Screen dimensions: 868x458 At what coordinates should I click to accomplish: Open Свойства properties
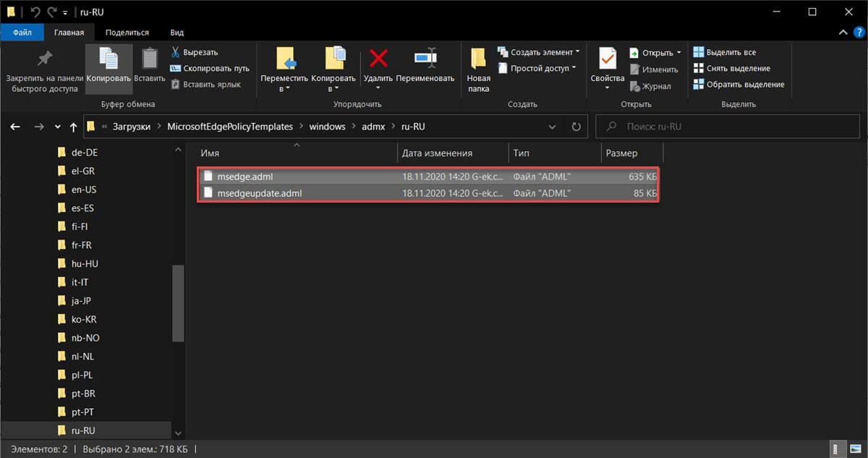click(607, 69)
